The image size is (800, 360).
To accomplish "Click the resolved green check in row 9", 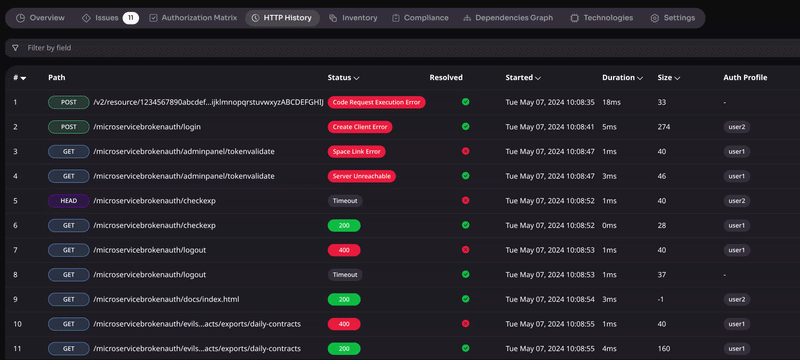I will [465, 299].
